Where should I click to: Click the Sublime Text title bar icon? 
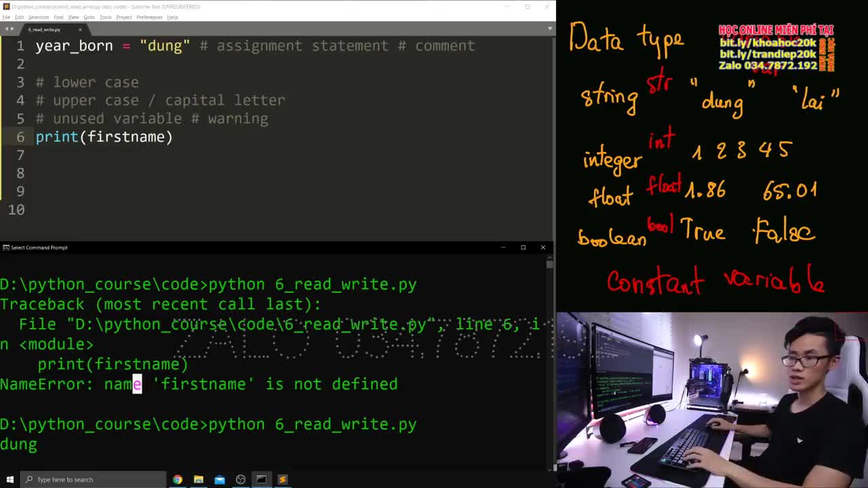pyautogui.click(x=6, y=7)
